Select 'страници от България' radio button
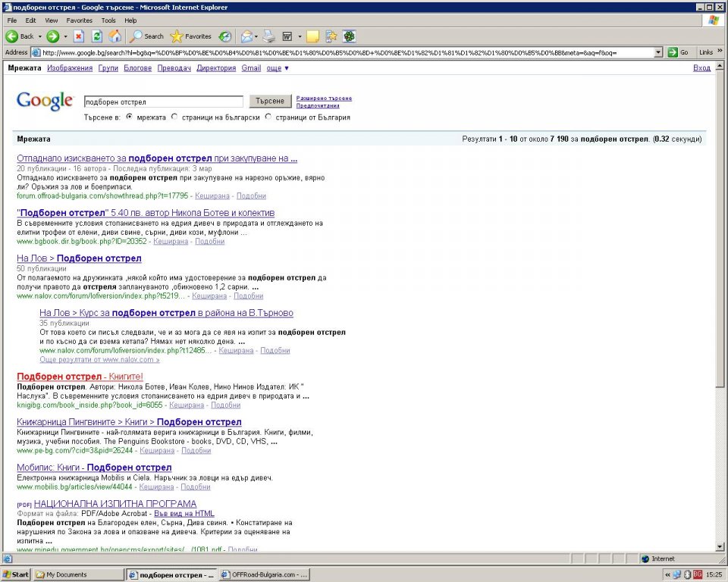 click(268, 117)
